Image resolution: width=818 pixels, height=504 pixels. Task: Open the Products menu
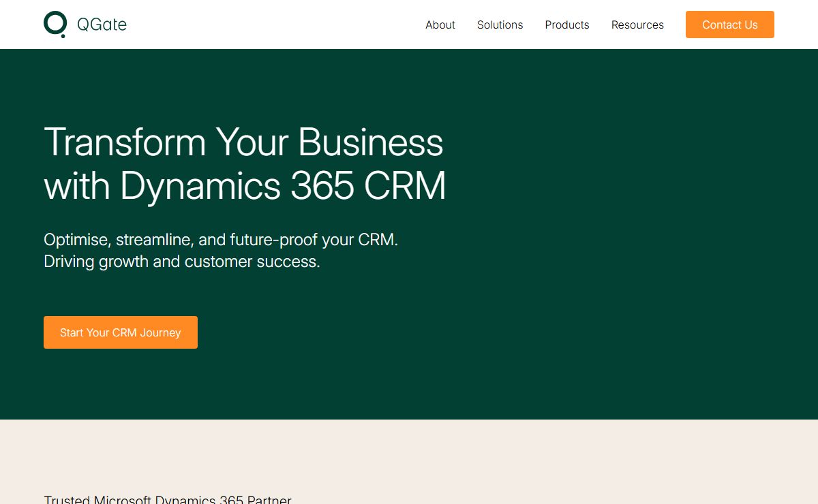[567, 25]
